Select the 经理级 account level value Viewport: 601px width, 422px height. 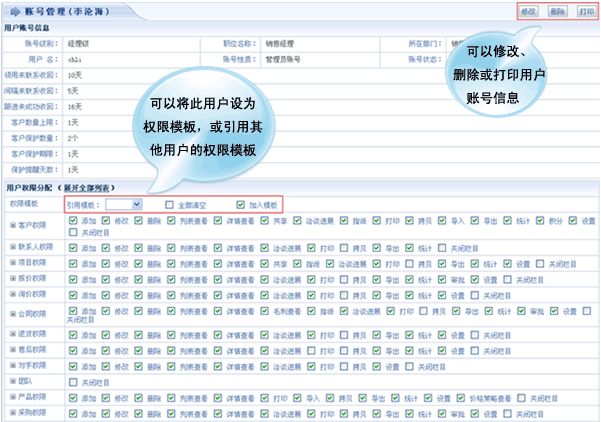[78, 44]
